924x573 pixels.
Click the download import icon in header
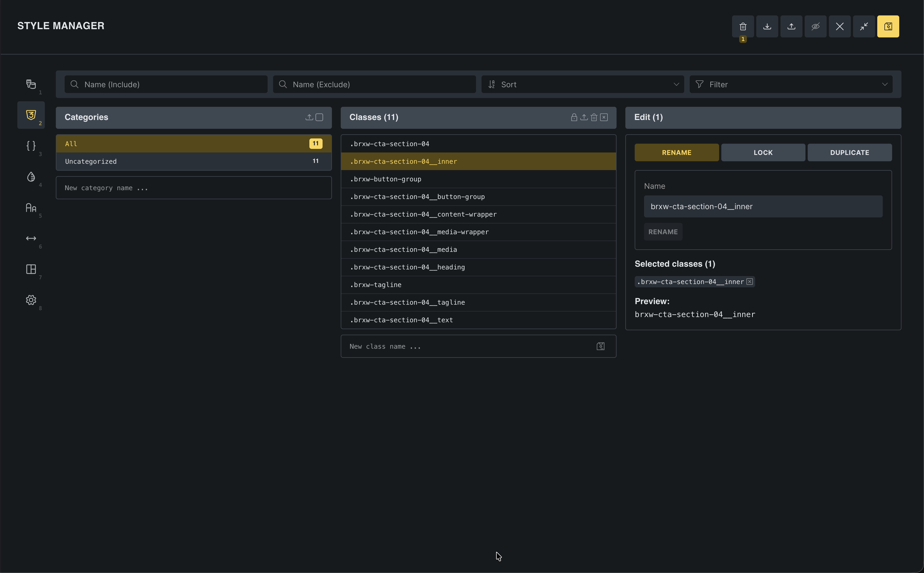coord(767,26)
